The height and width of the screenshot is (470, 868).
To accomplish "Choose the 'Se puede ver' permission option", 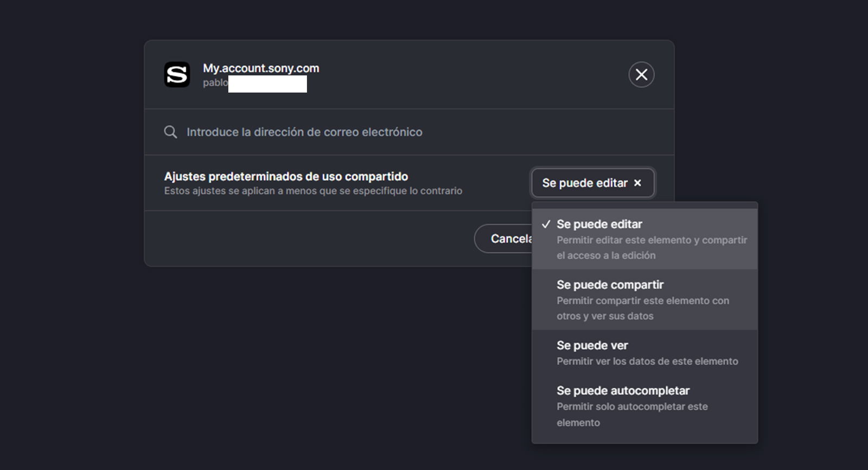I will [644, 353].
